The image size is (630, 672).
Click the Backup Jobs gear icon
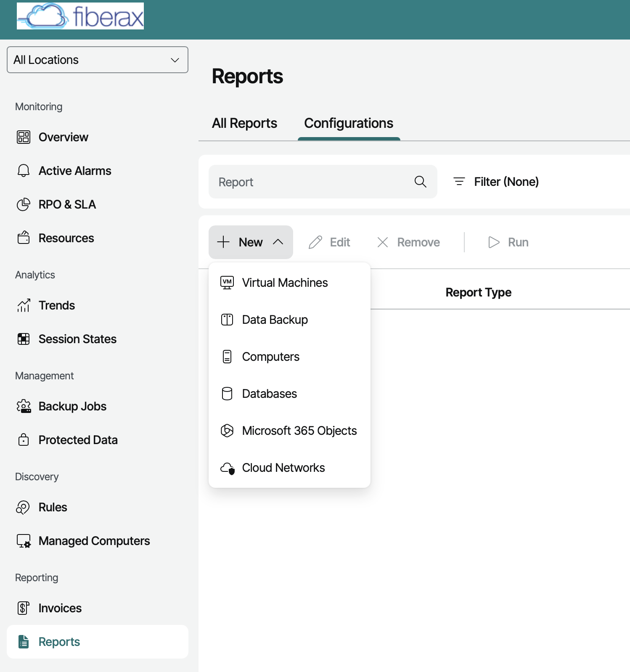[x=24, y=406]
